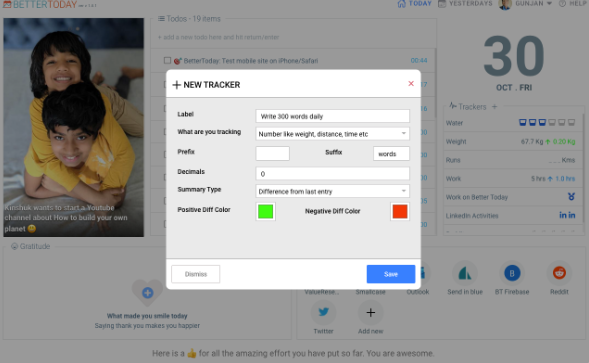
Task: Dismiss the New Tracker dialog
Action: coord(196,274)
